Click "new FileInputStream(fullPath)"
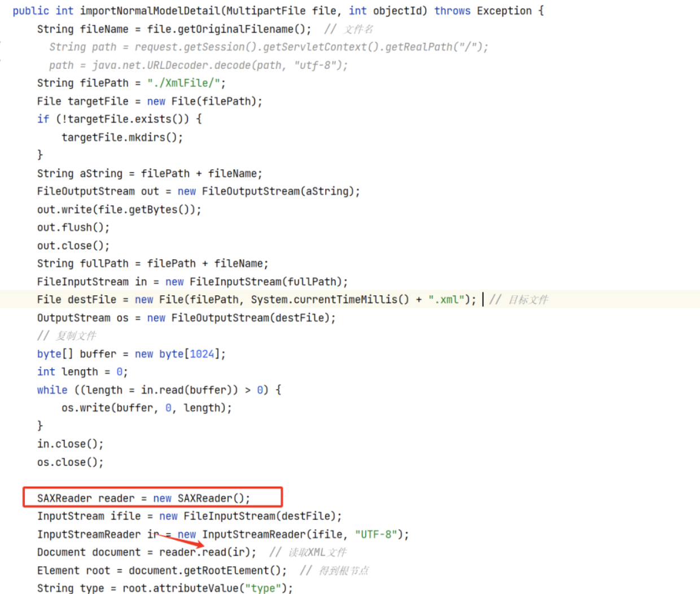 click(253, 282)
